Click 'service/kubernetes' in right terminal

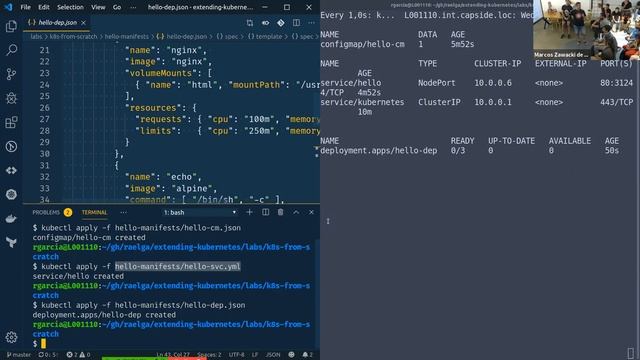[x=362, y=102]
